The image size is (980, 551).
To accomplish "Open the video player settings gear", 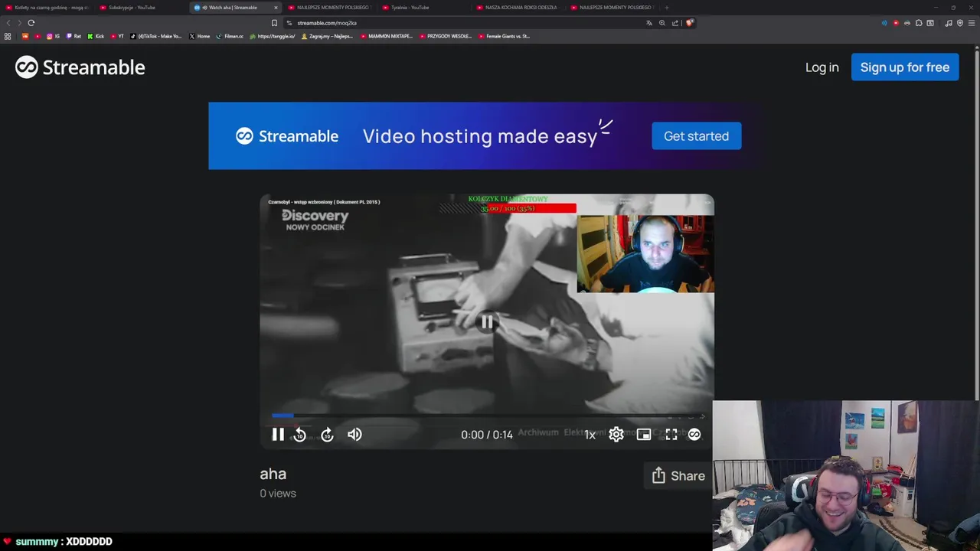I will point(616,435).
